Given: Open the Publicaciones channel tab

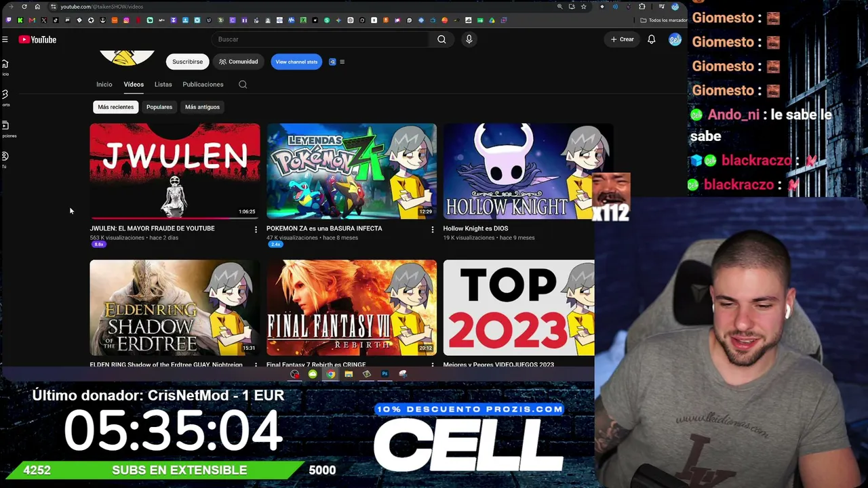Looking at the screenshot, I should point(203,85).
